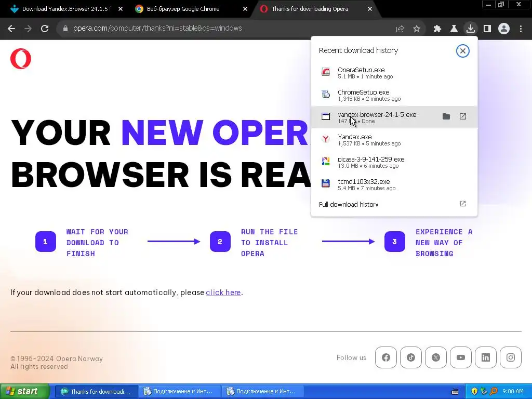
Task: Share this page from the address bar
Action: click(x=400, y=29)
